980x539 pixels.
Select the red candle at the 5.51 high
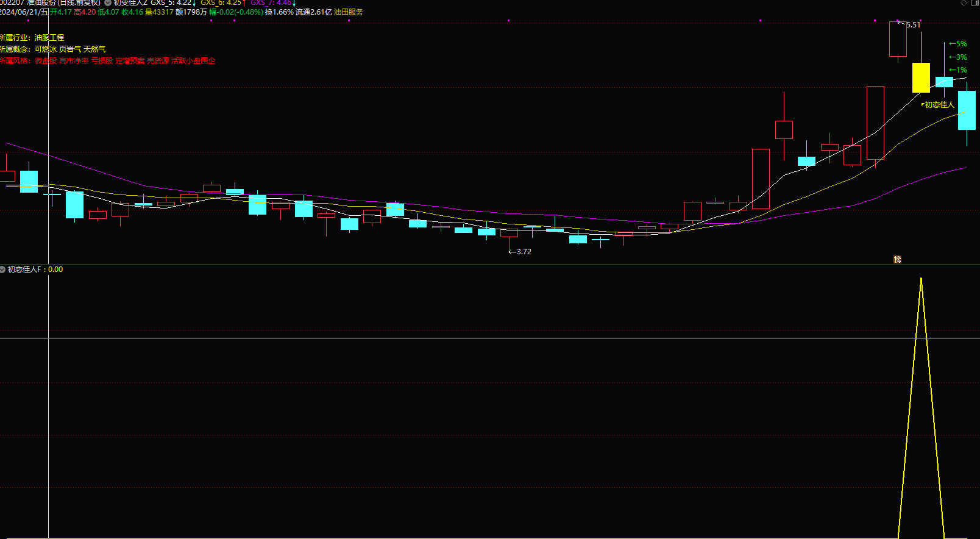pyautogui.click(x=898, y=39)
